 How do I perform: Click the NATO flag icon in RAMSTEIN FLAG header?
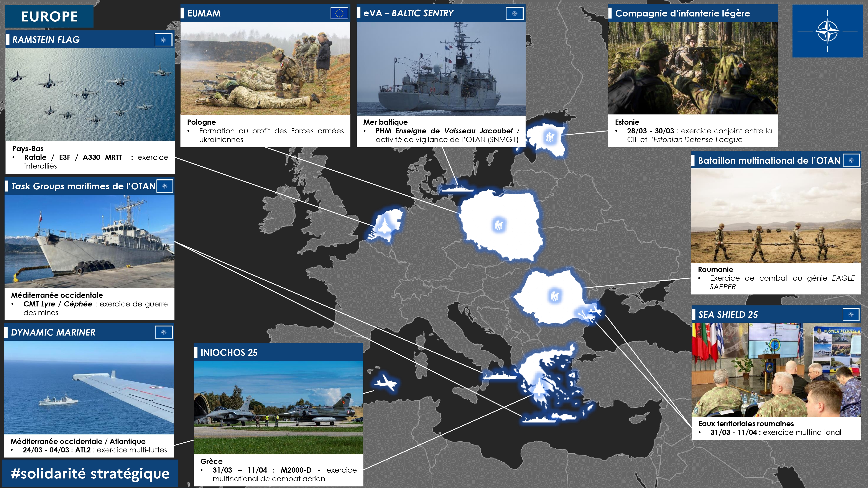tap(163, 40)
